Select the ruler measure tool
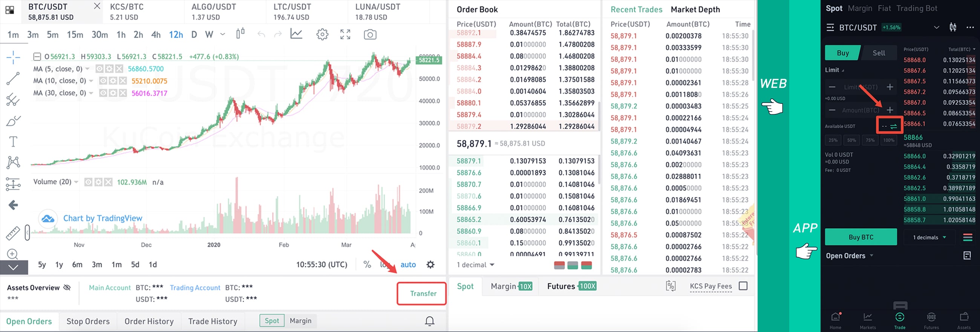 pos(13,233)
